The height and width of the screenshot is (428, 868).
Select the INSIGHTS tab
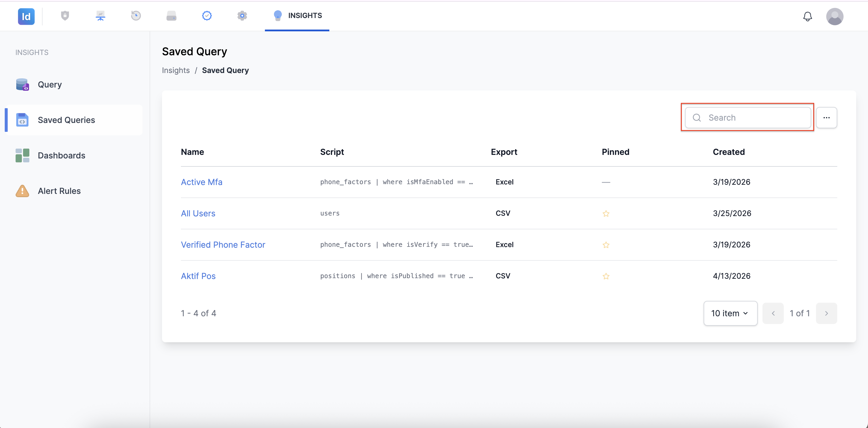(x=297, y=15)
